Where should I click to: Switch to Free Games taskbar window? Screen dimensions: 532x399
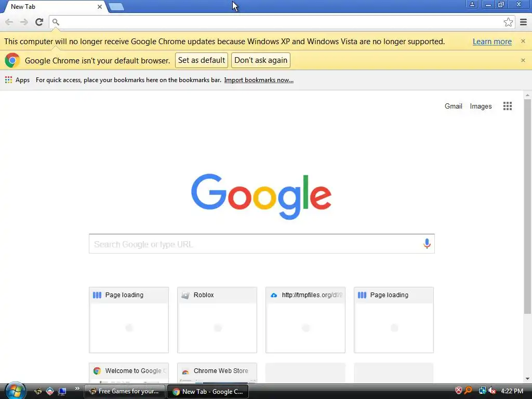125,391
